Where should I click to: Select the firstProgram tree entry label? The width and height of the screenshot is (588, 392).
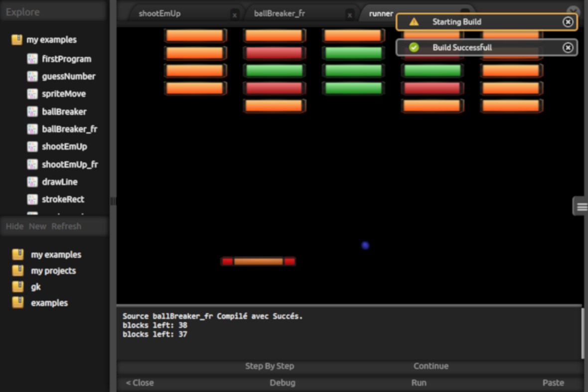(x=67, y=59)
